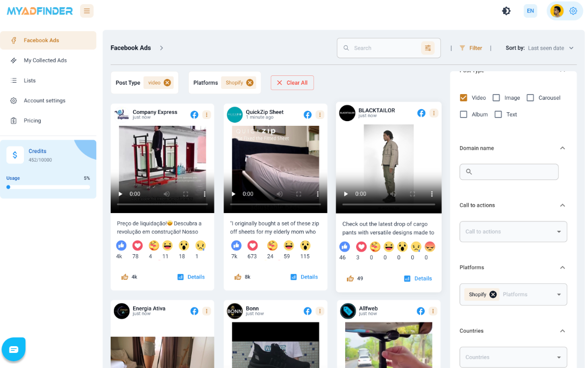The width and height of the screenshot is (588, 368).
Task: Seek on Company Express video progress bar
Action: coord(162,204)
